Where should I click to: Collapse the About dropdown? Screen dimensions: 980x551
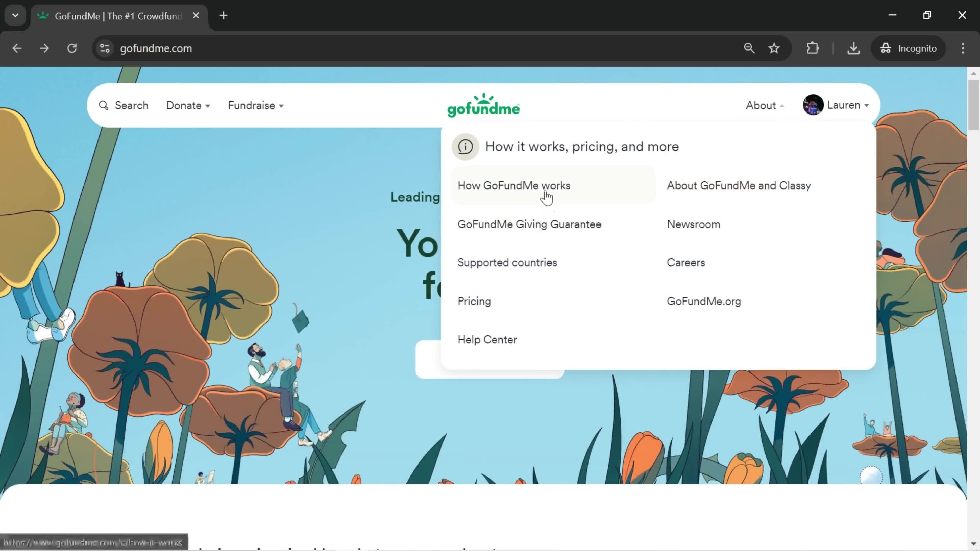pyautogui.click(x=765, y=105)
